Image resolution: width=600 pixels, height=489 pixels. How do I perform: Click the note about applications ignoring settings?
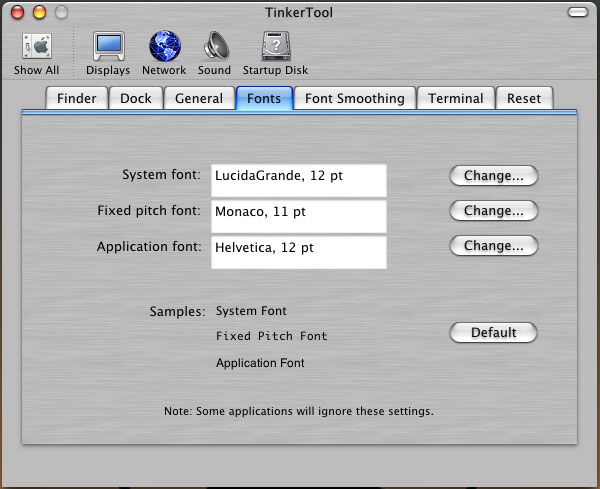(299, 411)
